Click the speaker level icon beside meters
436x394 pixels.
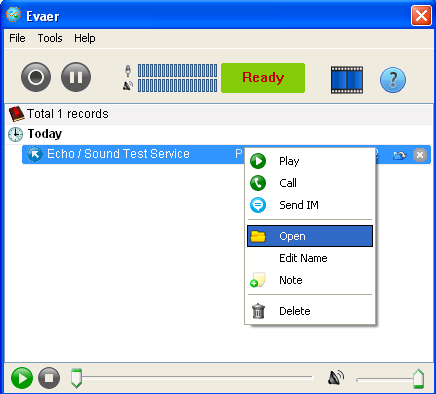[128, 86]
